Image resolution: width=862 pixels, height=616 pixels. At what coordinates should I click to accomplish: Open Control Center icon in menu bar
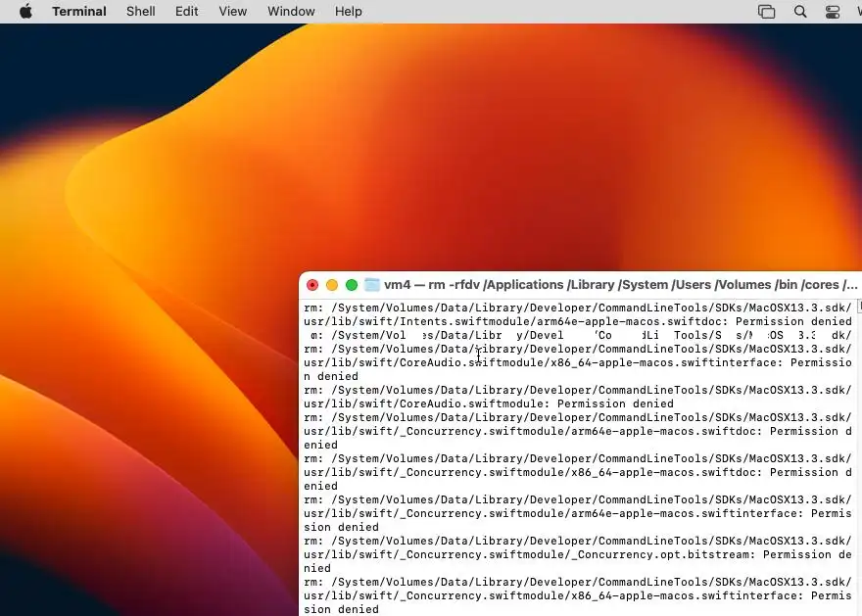[x=833, y=12]
